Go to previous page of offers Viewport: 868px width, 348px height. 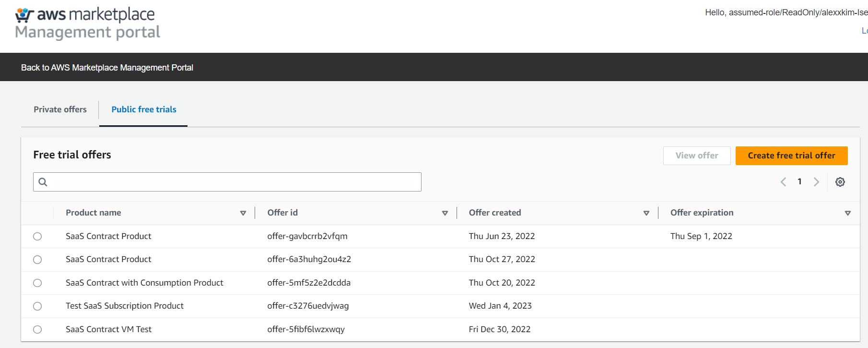783,182
